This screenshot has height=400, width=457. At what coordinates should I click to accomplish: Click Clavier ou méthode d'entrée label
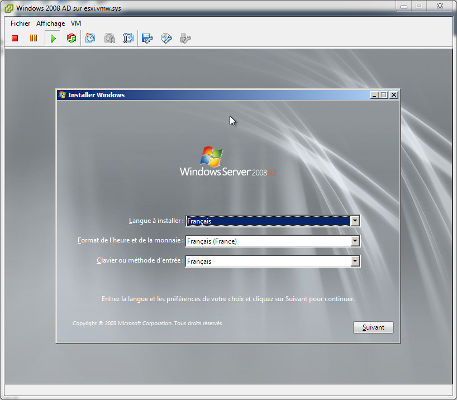(140, 260)
